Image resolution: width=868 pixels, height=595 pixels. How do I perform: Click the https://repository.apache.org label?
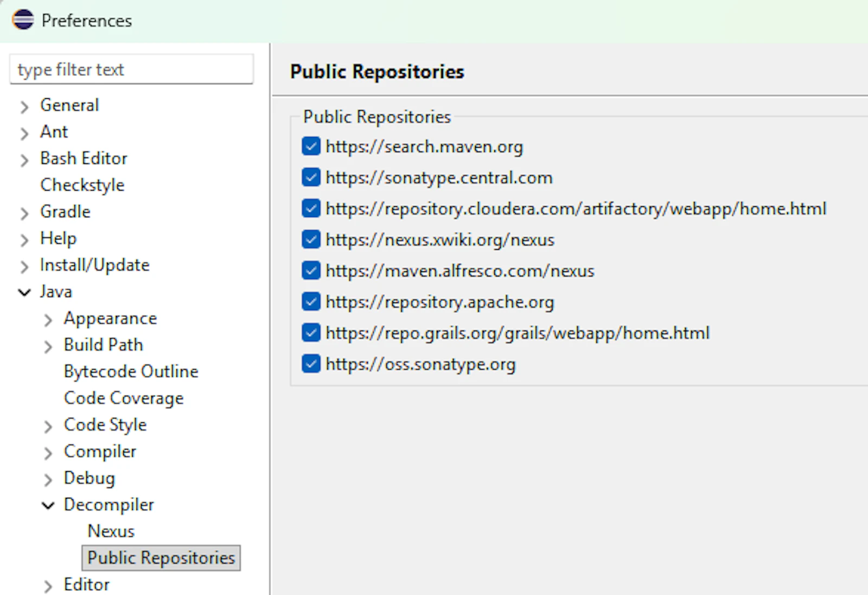coord(440,302)
